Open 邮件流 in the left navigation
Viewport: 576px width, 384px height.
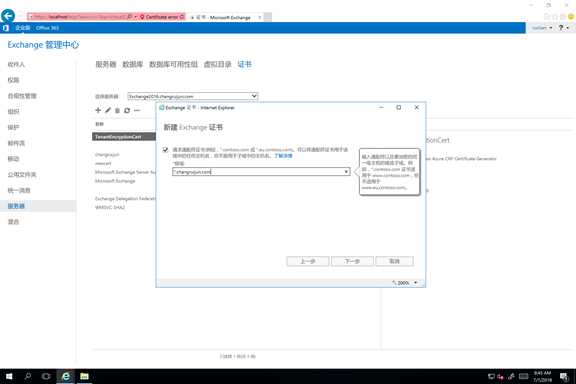(16, 143)
